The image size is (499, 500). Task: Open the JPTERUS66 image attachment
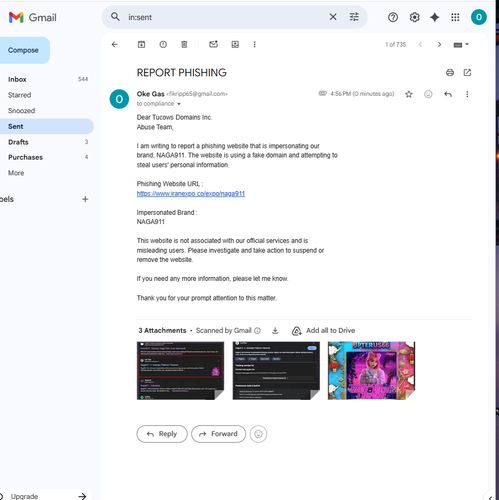pos(371,370)
